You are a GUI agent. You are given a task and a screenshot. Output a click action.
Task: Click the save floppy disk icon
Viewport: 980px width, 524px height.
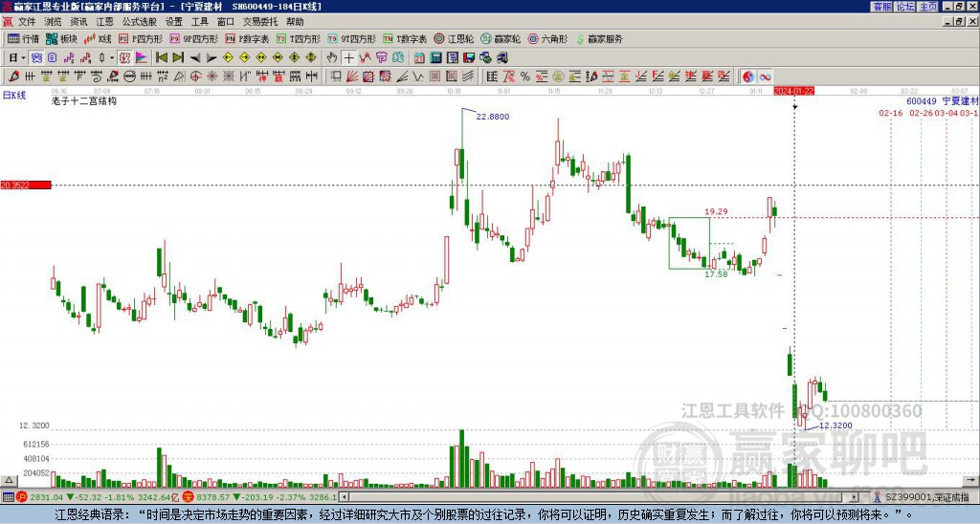(469, 58)
